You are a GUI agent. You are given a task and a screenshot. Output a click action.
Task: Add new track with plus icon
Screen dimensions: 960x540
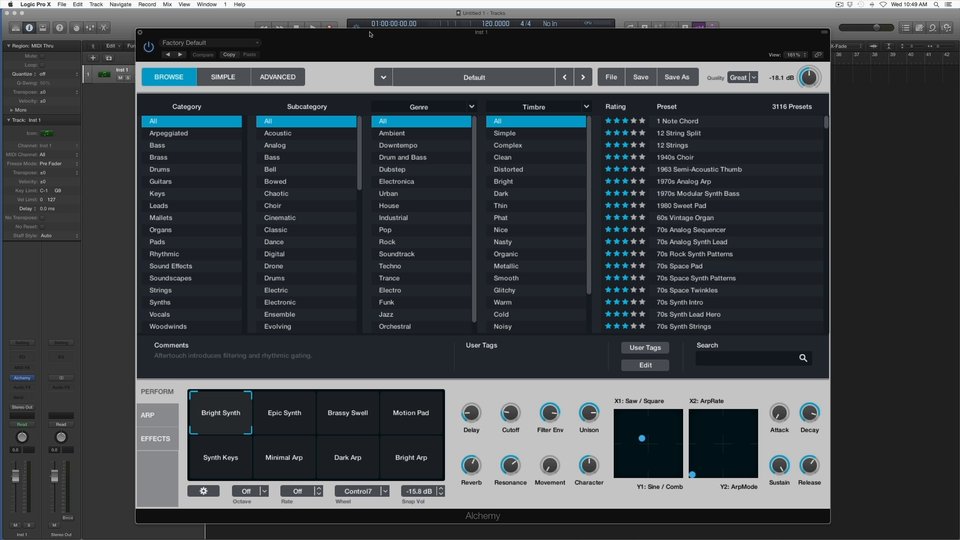click(93, 58)
